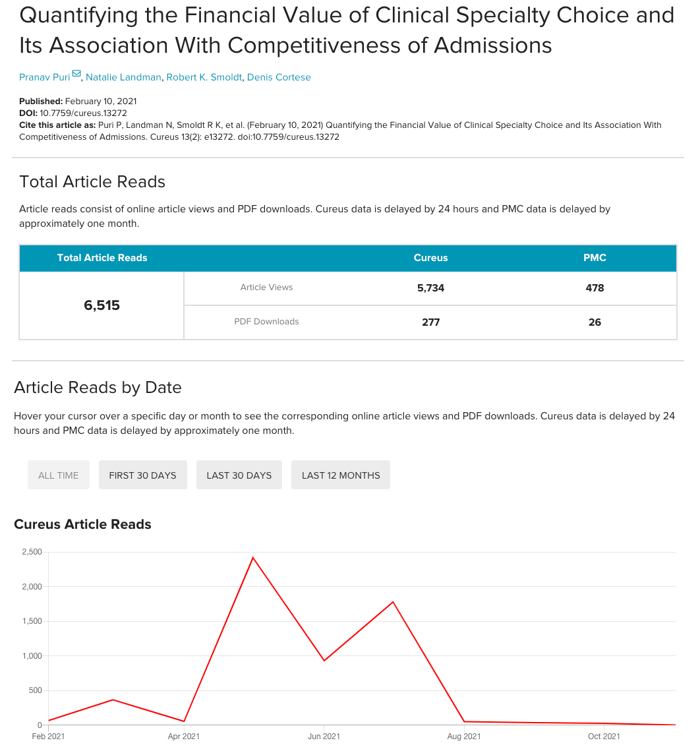
Task: Click the PMC column header in the table
Action: [595, 258]
